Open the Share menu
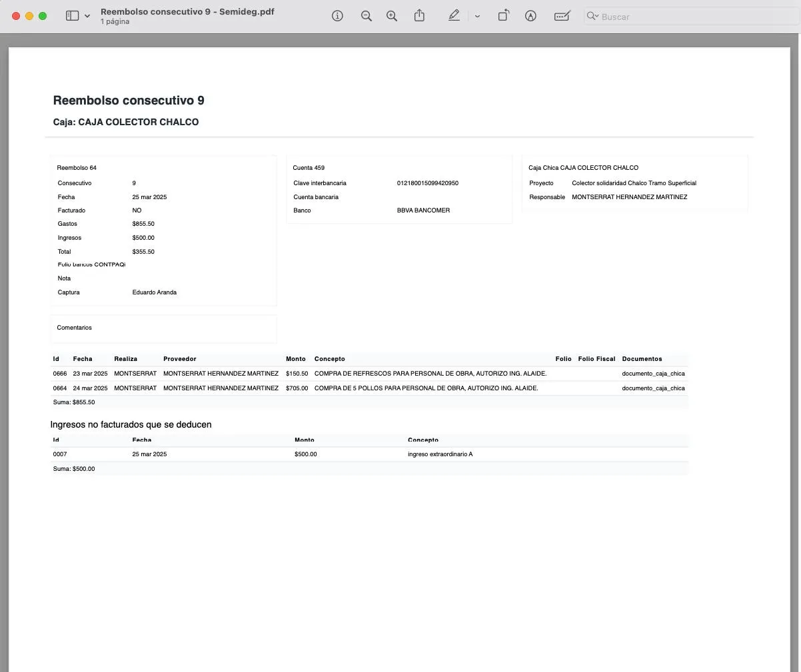 click(419, 16)
